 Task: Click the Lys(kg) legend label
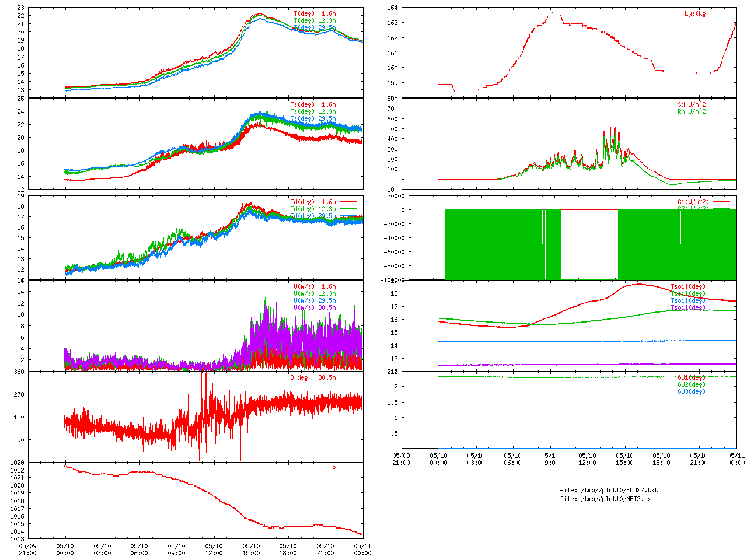click(696, 13)
